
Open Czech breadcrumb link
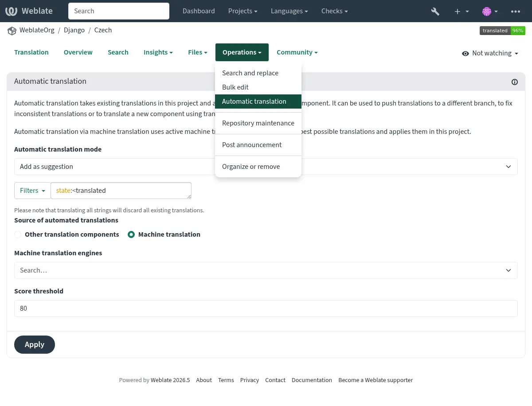[x=103, y=30]
